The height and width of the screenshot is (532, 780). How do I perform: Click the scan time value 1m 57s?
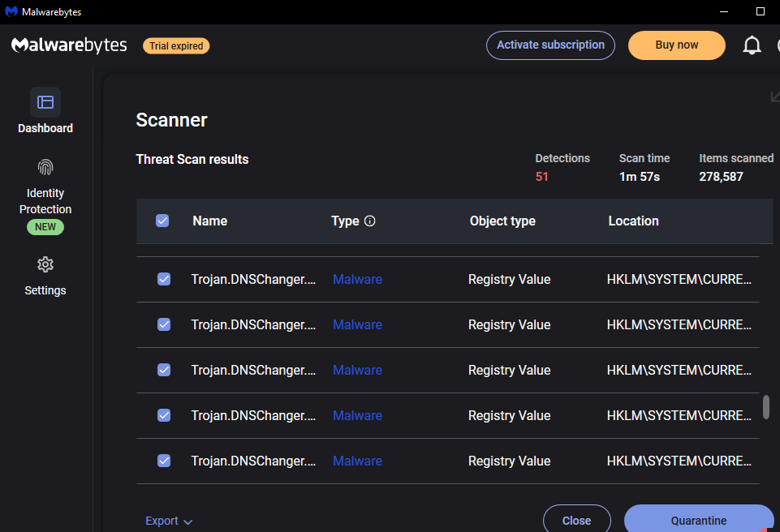[640, 177]
